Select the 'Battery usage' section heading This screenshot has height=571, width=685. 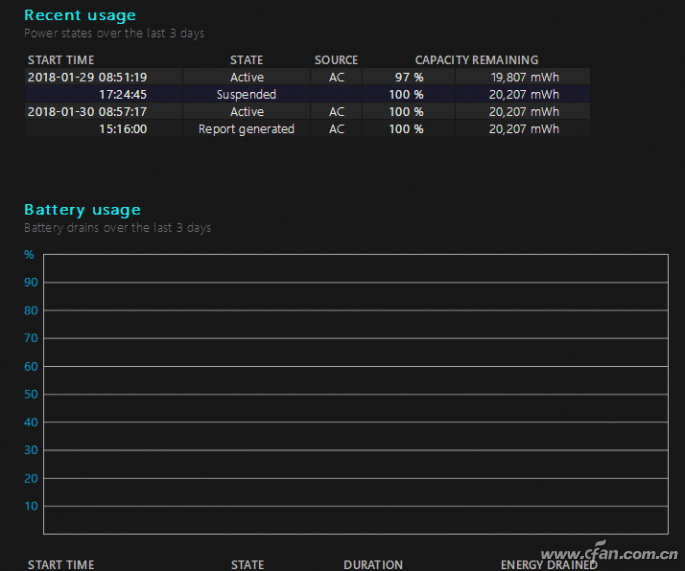(83, 210)
